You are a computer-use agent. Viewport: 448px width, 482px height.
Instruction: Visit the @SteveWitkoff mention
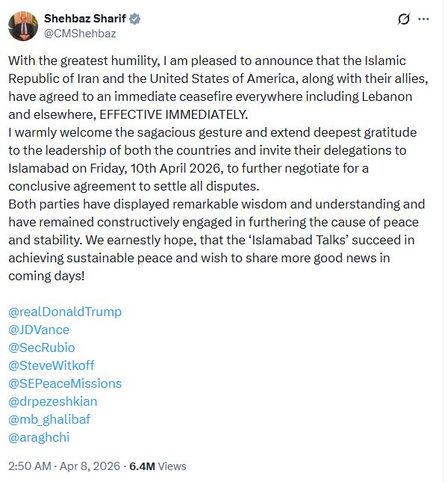pyautogui.click(x=52, y=365)
